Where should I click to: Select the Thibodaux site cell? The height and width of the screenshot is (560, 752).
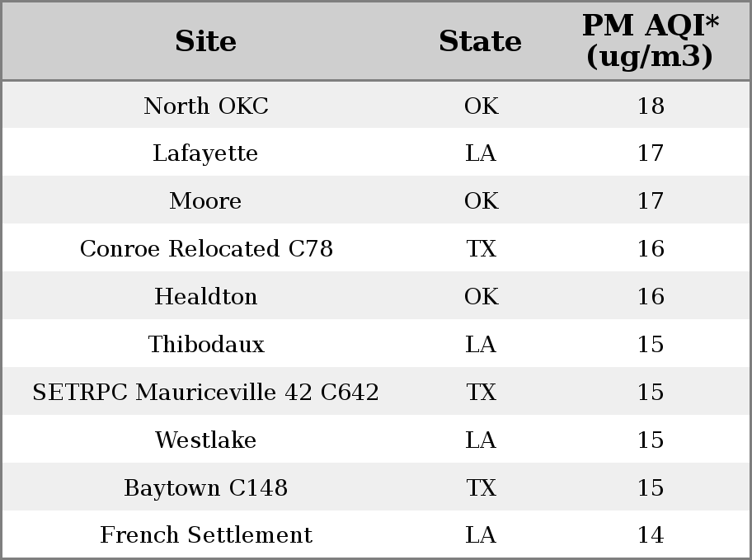(x=206, y=344)
